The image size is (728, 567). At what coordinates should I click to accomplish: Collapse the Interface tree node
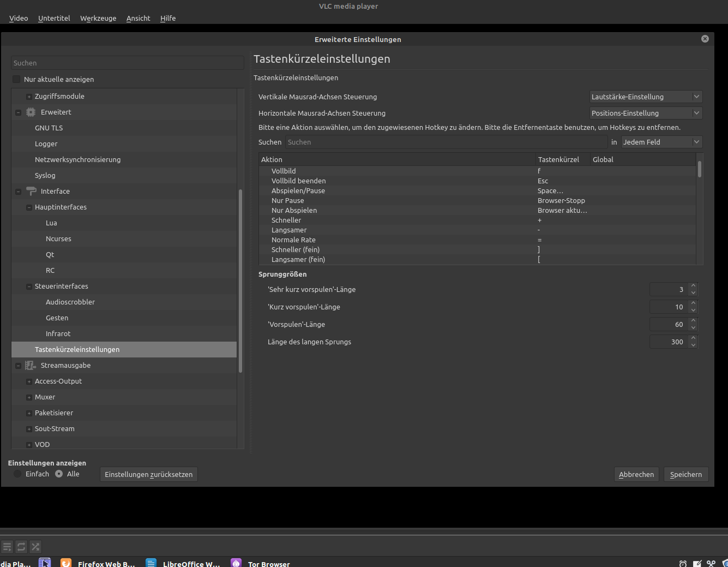point(18,192)
